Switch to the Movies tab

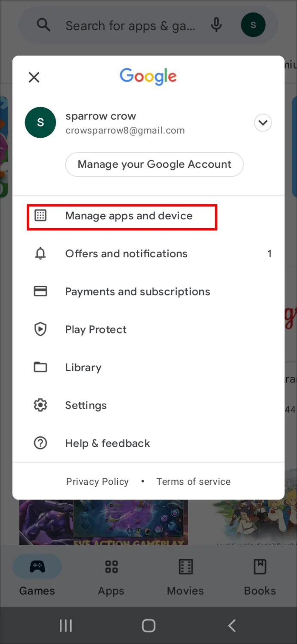point(186,576)
